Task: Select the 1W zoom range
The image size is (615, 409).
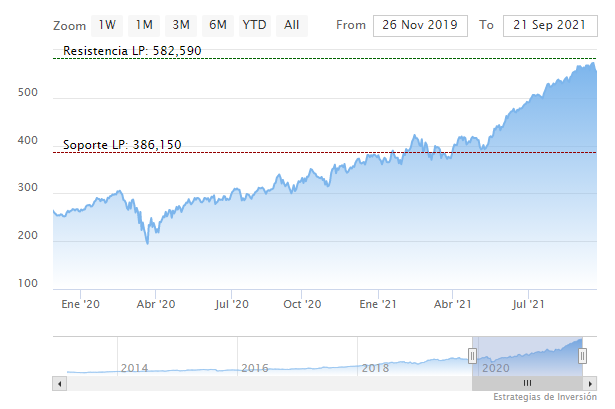Action: click(107, 25)
